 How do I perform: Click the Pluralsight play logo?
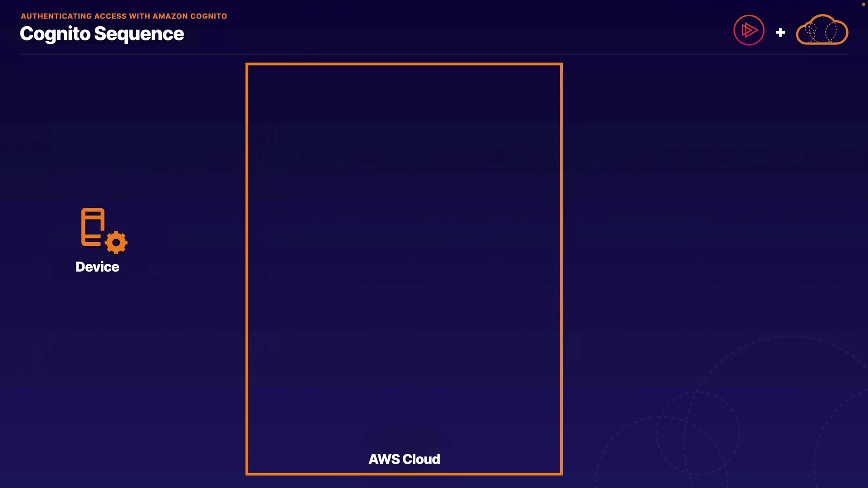point(749,30)
